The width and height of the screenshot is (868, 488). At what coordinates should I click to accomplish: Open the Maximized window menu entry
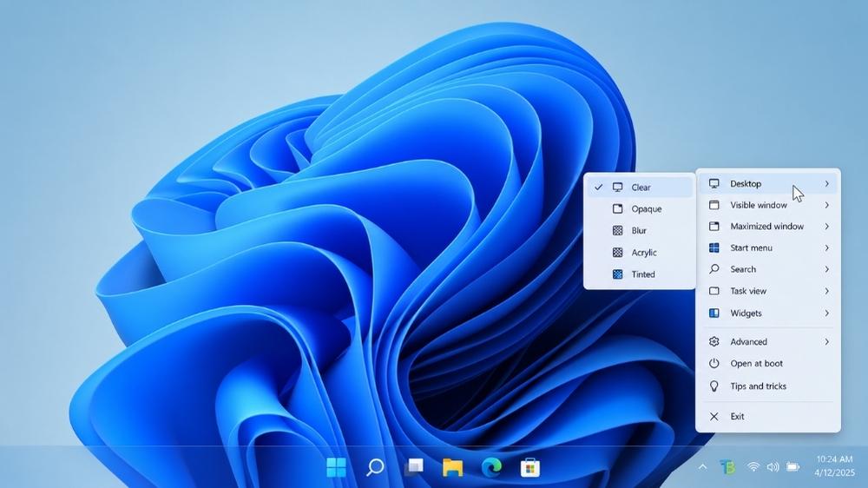point(768,226)
